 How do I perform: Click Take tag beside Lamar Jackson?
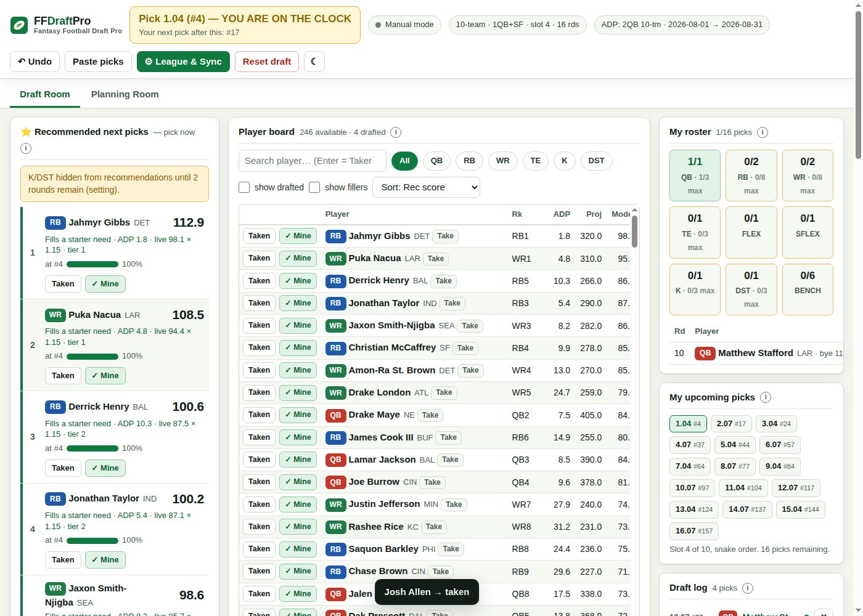click(x=450, y=460)
